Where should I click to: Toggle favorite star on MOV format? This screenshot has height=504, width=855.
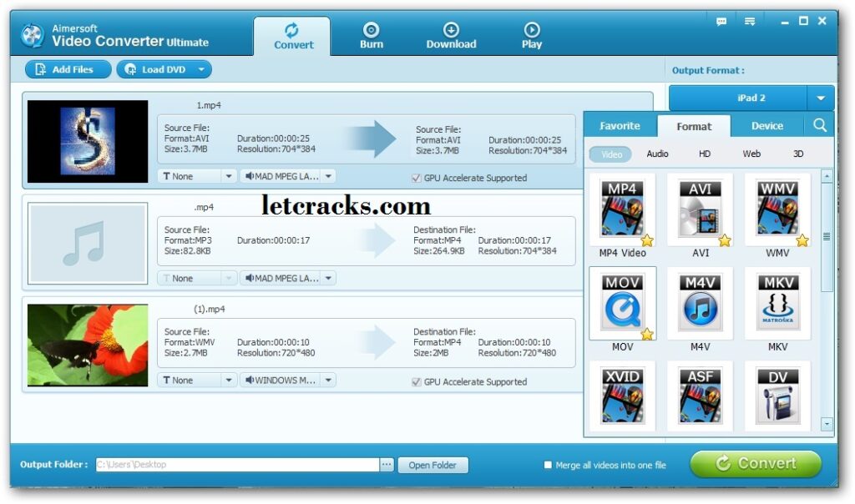pos(647,334)
